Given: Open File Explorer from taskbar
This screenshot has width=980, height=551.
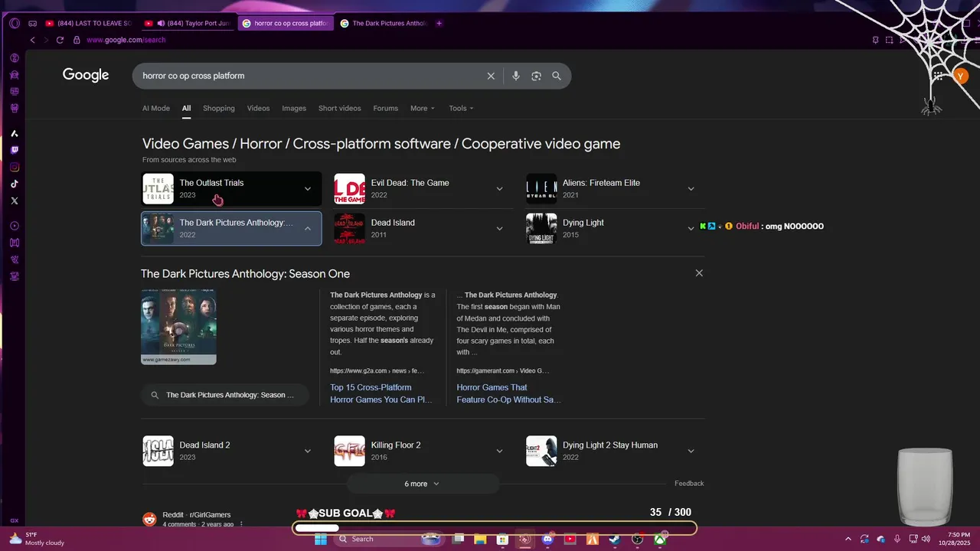Looking at the screenshot, I should point(480,539).
